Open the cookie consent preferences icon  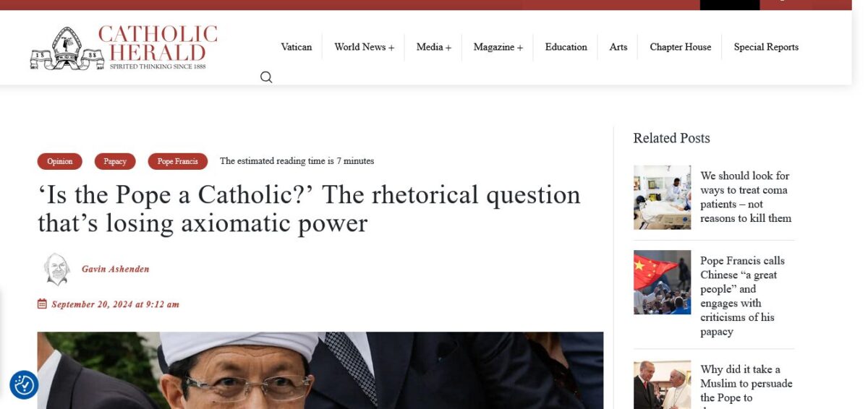pos(24,385)
